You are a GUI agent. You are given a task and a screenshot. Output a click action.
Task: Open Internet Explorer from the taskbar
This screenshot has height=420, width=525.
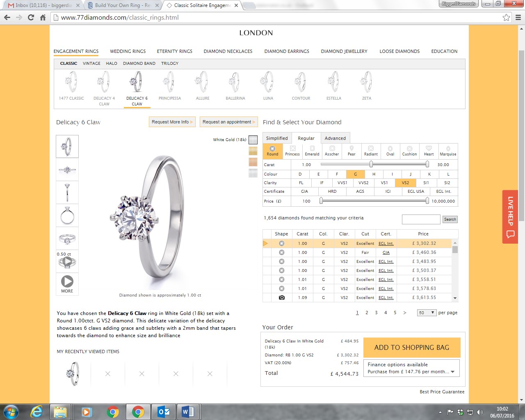[x=37, y=411]
